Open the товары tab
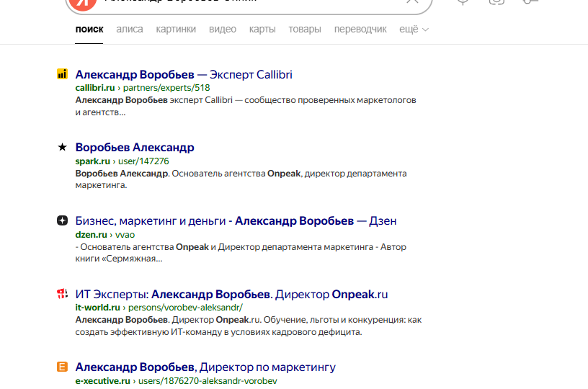588x389 pixels. pos(305,30)
